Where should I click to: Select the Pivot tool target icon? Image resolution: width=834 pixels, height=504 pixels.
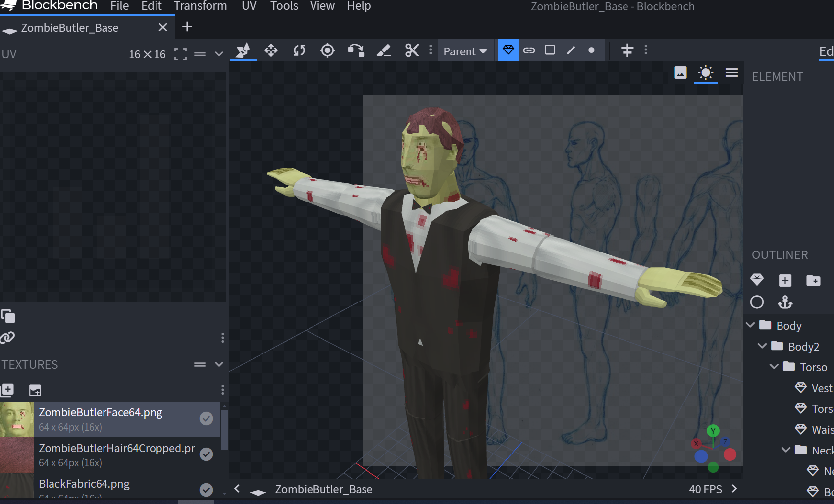(327, 50)
